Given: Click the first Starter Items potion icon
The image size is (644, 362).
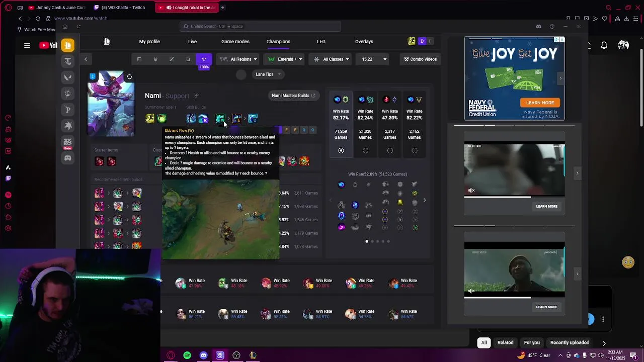Looking at the screenshot, I should 99,161.
